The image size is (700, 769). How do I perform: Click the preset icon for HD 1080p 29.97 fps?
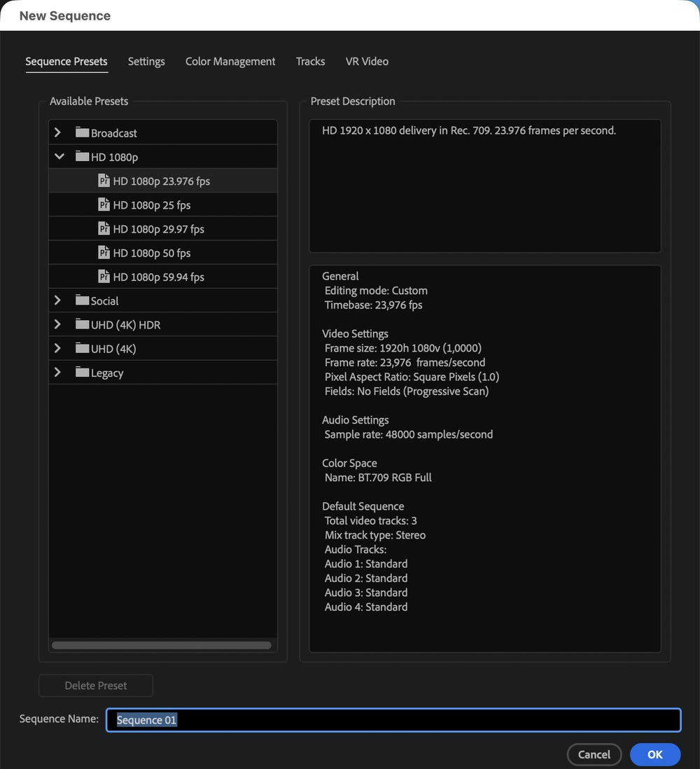click(104, 228)
